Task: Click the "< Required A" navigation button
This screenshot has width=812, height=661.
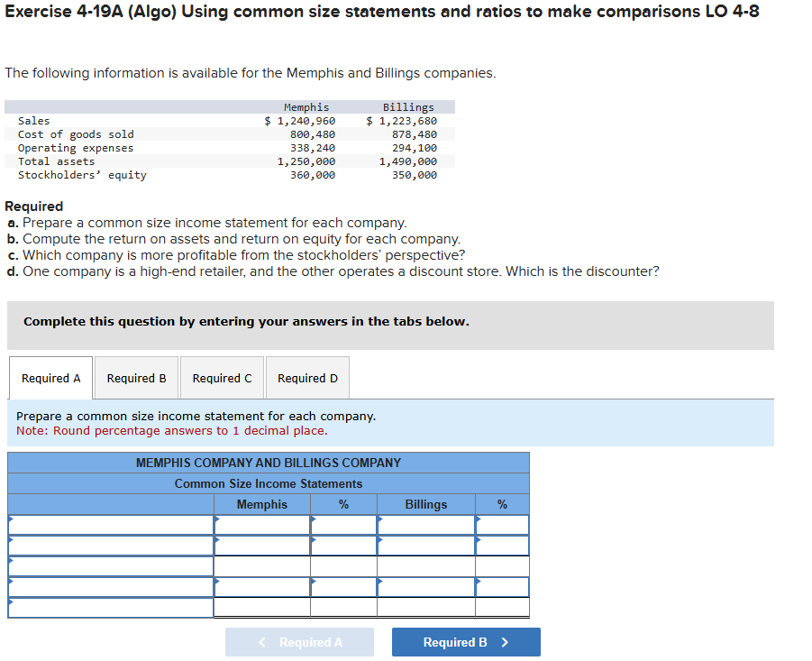Action: [299, 641]
